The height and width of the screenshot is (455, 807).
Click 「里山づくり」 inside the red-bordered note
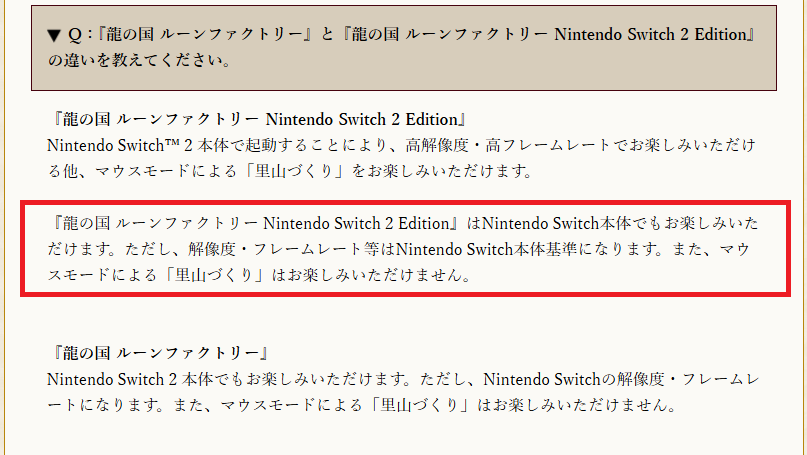(221, 273)
